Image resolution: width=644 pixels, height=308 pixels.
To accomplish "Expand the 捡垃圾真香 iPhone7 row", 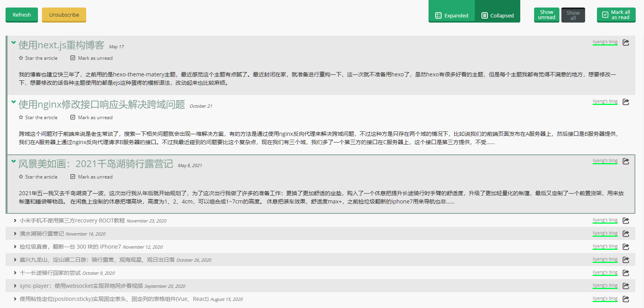I will click(15, 247).
